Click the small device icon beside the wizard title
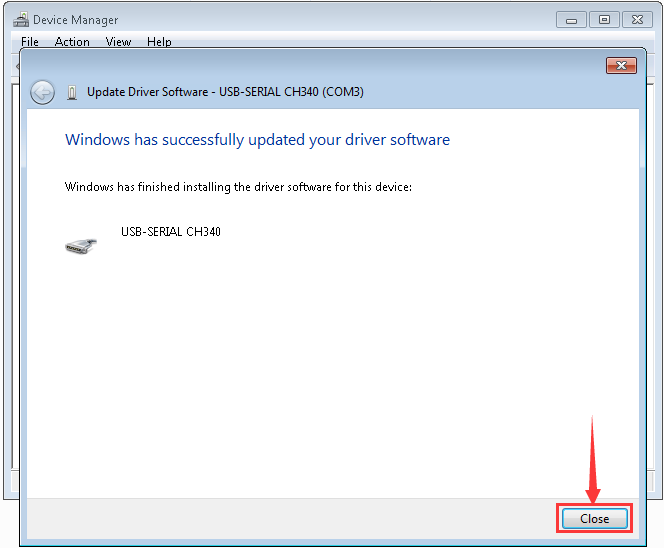The width and height of the screenshot is (664, 548). point(72,92)
